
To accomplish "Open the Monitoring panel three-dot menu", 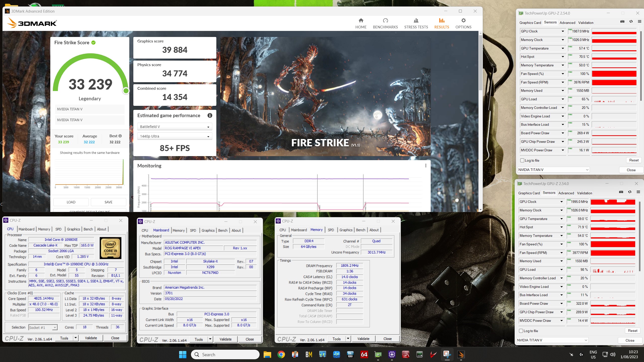I will [x=426, y=166].
